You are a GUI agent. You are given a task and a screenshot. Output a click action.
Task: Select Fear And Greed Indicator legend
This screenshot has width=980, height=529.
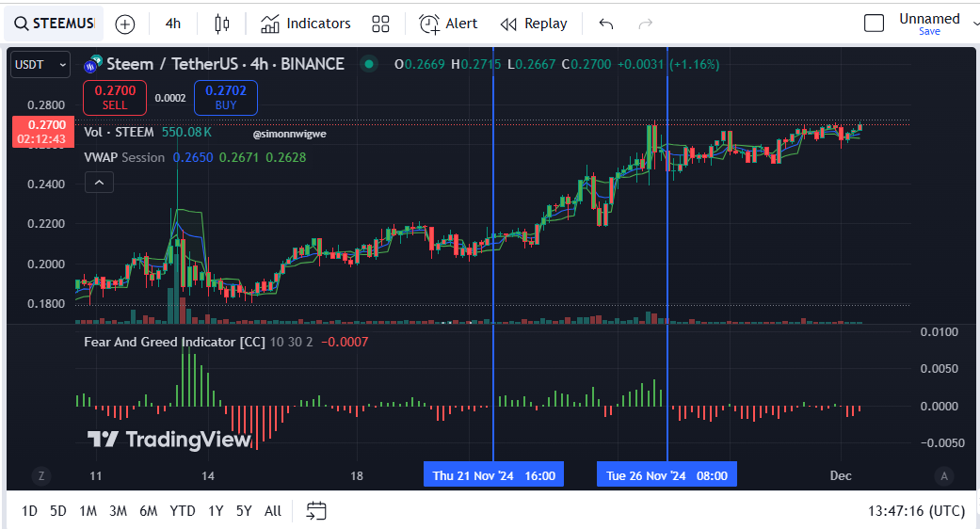[174, 343]
